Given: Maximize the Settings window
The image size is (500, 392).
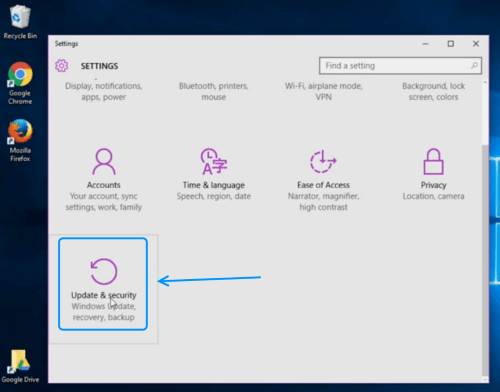Looking at the screenshot, I should click(450, 44).
